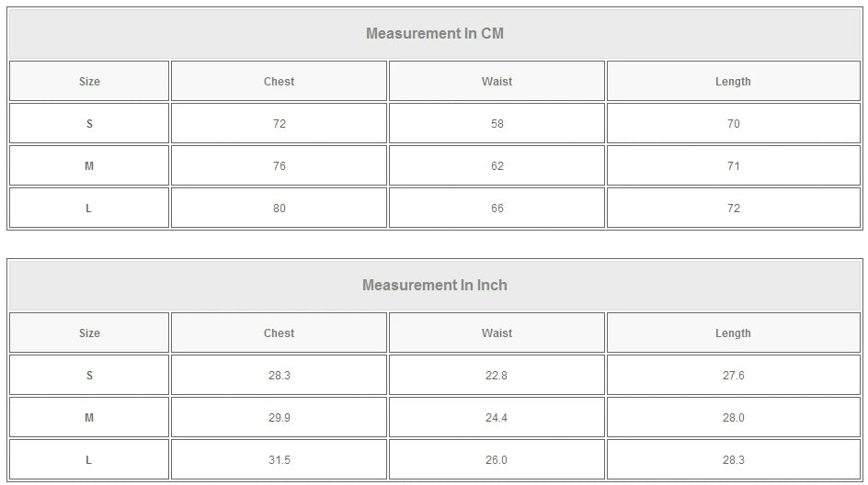Select the chest value 31.5 cell
The height and width of the screenshot is (485, 868).
click(x=279, y=460)
